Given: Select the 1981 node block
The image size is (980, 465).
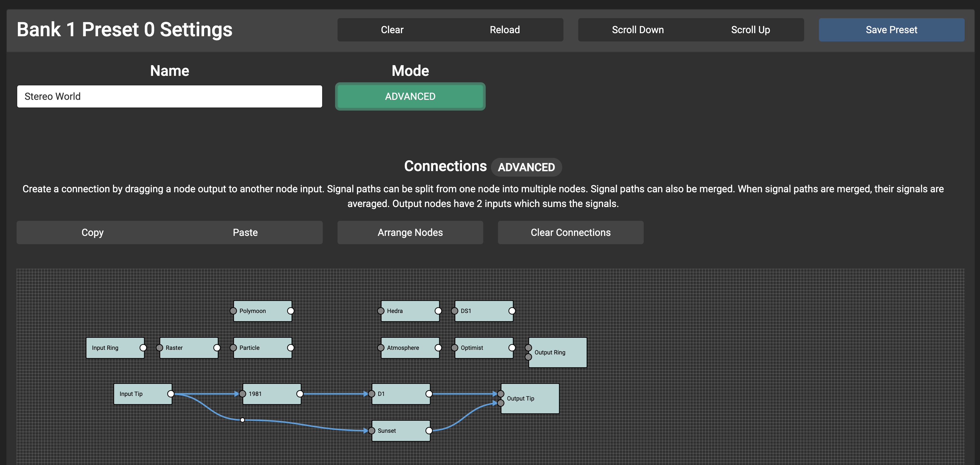Looking at the screenshot, I should tap(272, 394).
